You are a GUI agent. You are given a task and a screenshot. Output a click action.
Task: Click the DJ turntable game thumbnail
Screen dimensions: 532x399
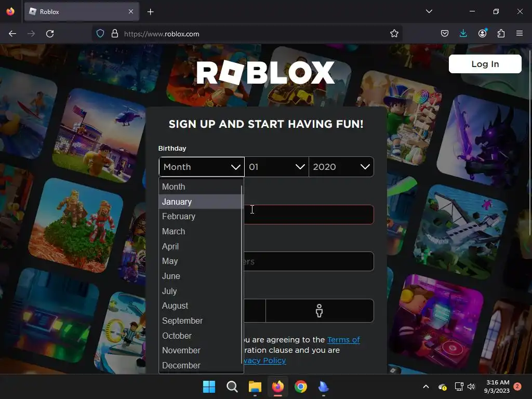point(436,322)
